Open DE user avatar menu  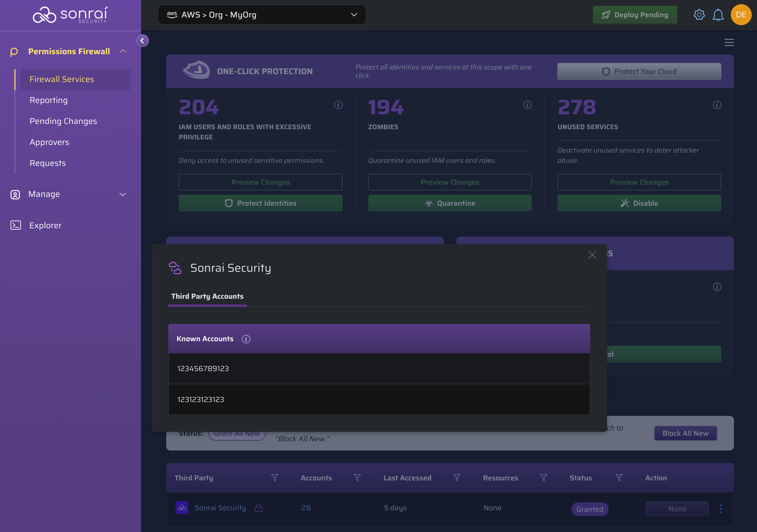(x=741, y=15)
